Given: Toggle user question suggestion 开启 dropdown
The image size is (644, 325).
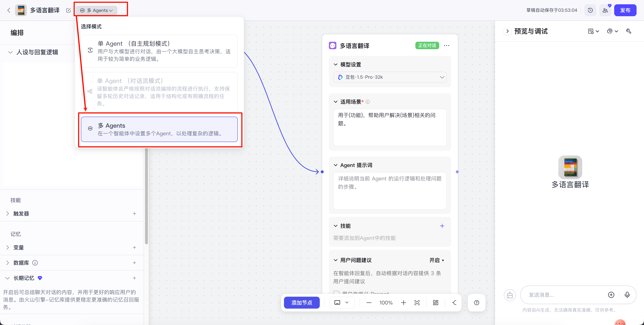Looking at the screenshot, I should 436,260.
